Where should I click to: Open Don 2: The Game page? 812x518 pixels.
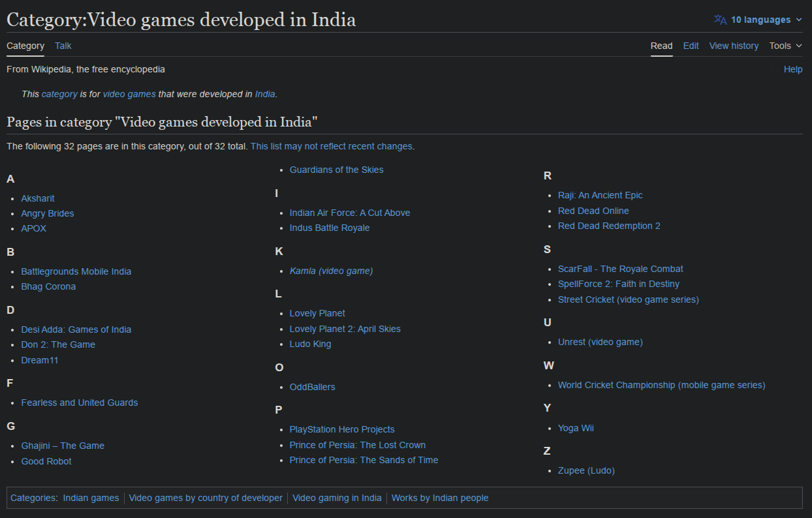58,344
